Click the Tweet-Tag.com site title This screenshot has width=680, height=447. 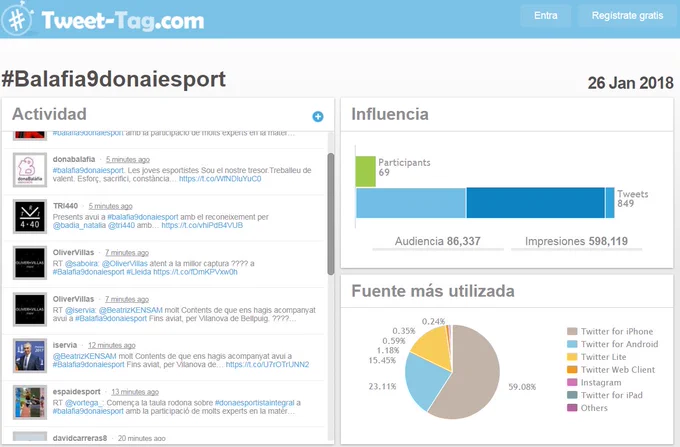click(123, 20)
